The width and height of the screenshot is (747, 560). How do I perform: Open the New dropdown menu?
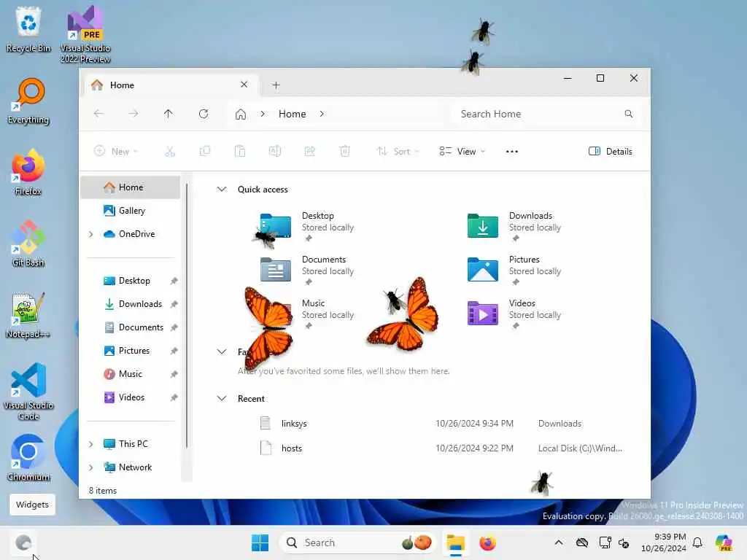coord(116,152)
